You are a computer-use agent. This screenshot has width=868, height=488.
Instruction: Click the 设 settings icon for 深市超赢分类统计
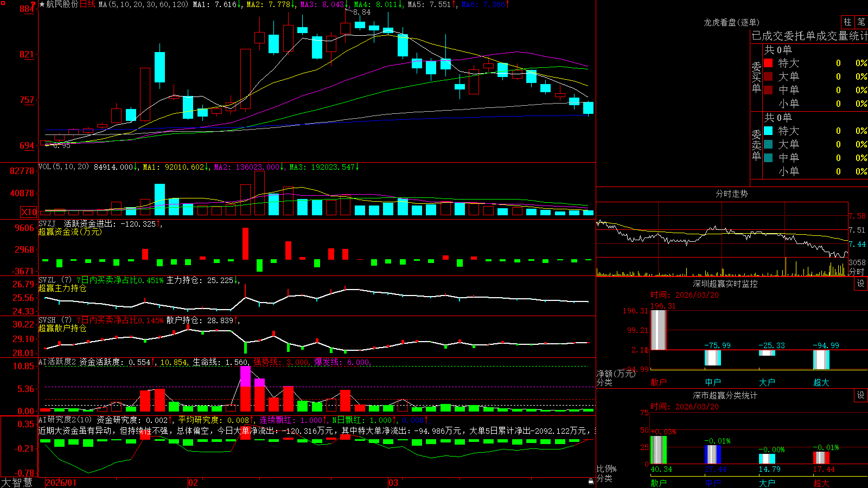tap(861, 395)
